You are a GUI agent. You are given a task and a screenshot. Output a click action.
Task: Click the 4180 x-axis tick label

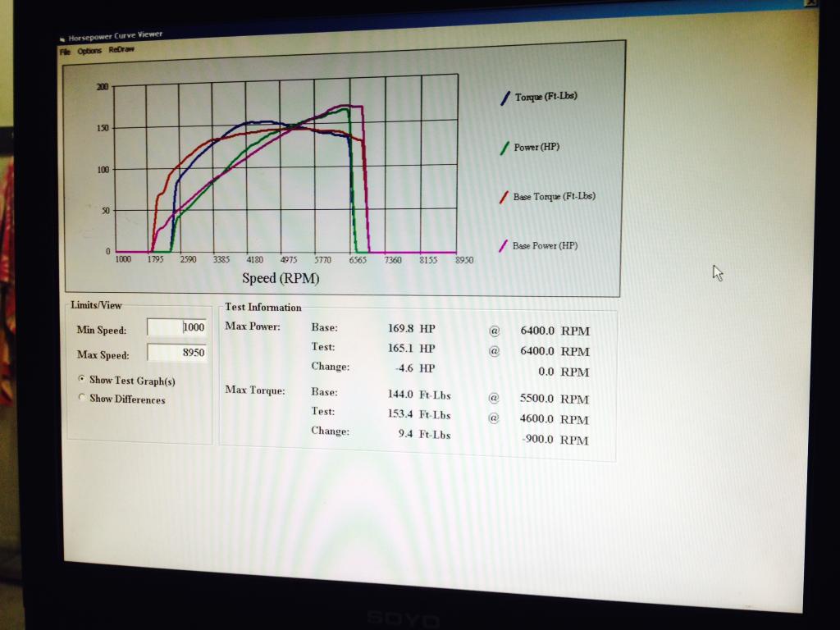click(x=254, y=259)
